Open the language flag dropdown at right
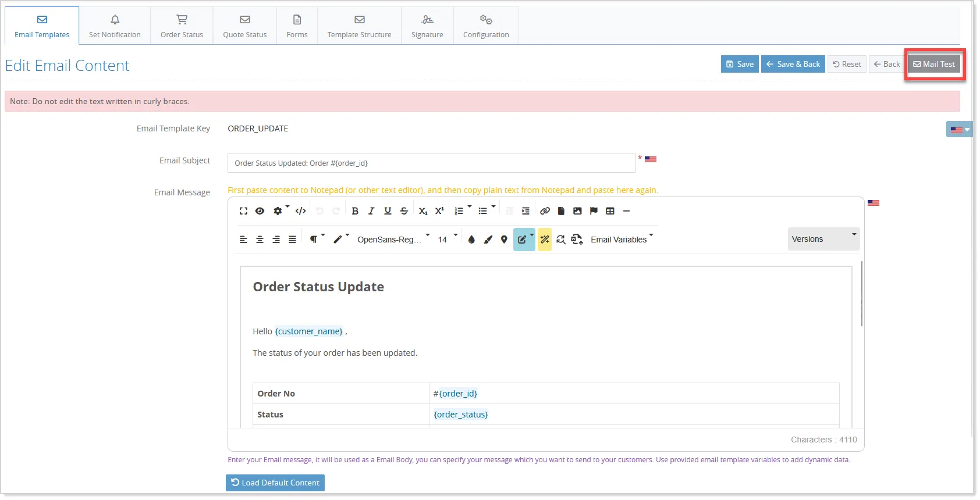The height and width of the screenshot is (500, 980). tap(959, 129)
